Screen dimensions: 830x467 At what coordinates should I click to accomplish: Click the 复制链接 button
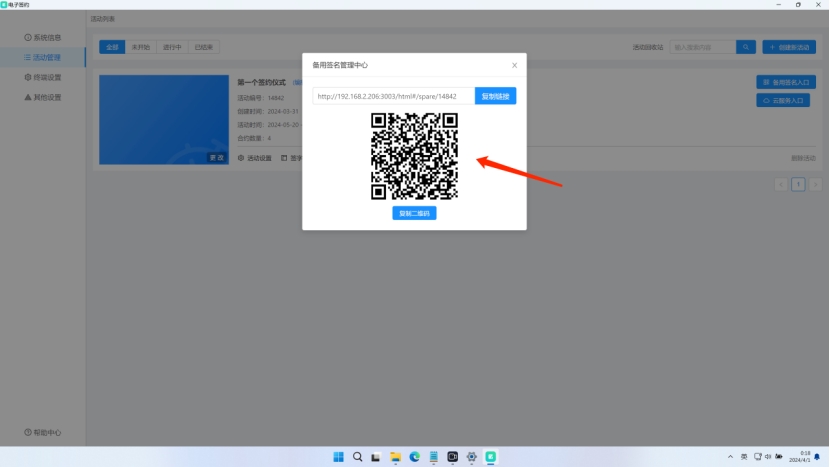[495, 96]
